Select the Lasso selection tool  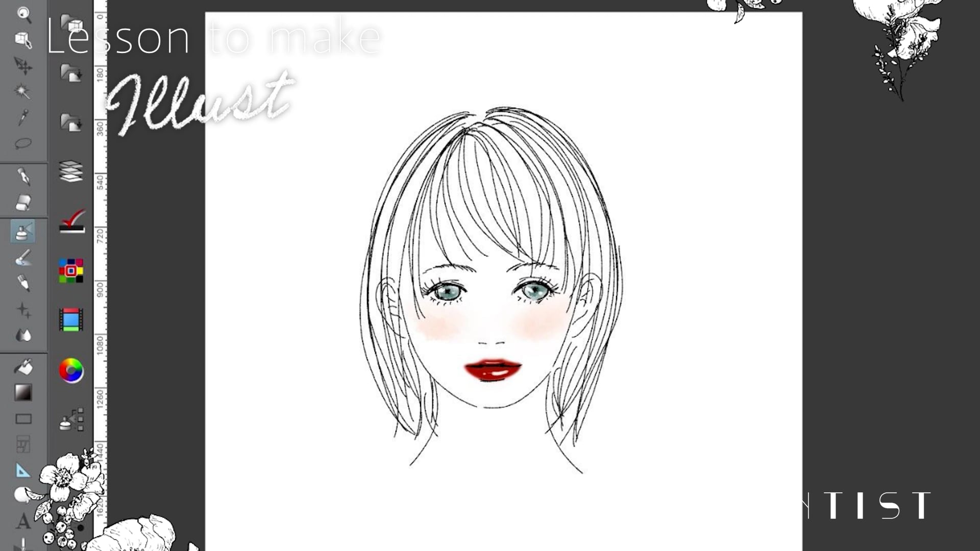tap(23, 143)
